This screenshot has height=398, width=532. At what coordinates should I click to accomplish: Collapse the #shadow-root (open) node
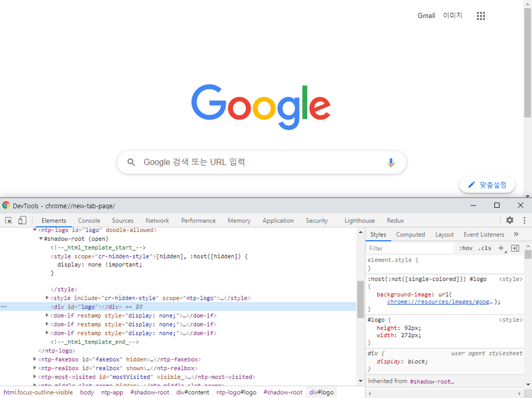click(x=41, y=239)
